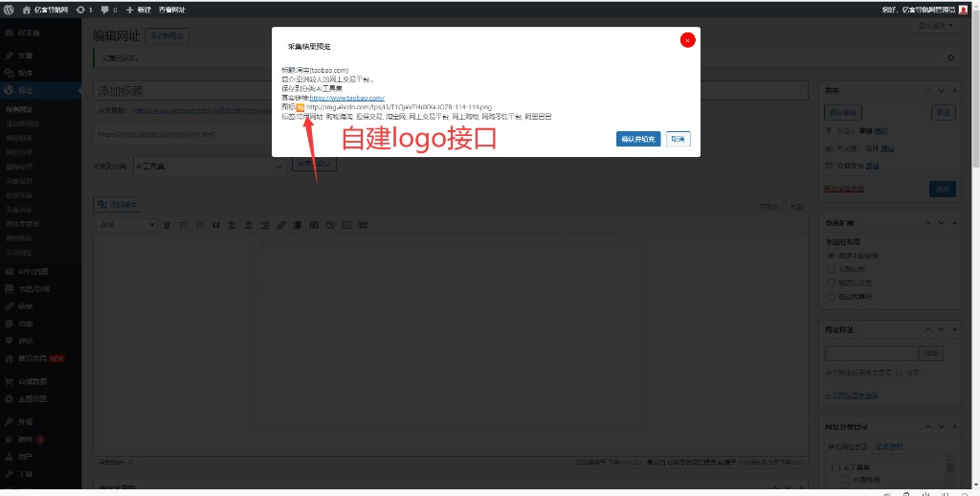Click the orange Taobao logo icon in preview
Image resolution: width=980 pixels, height=496 pixels.
click(x=300, y=107)
